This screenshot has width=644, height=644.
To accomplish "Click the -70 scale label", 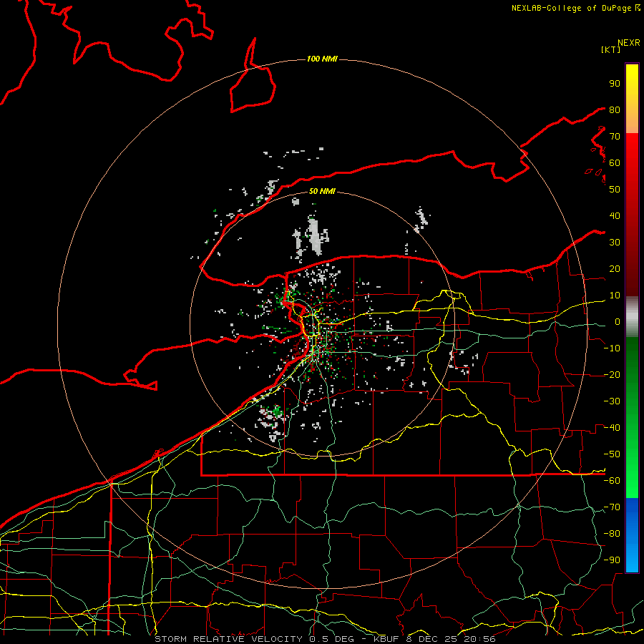I will [x=612, y=507].
